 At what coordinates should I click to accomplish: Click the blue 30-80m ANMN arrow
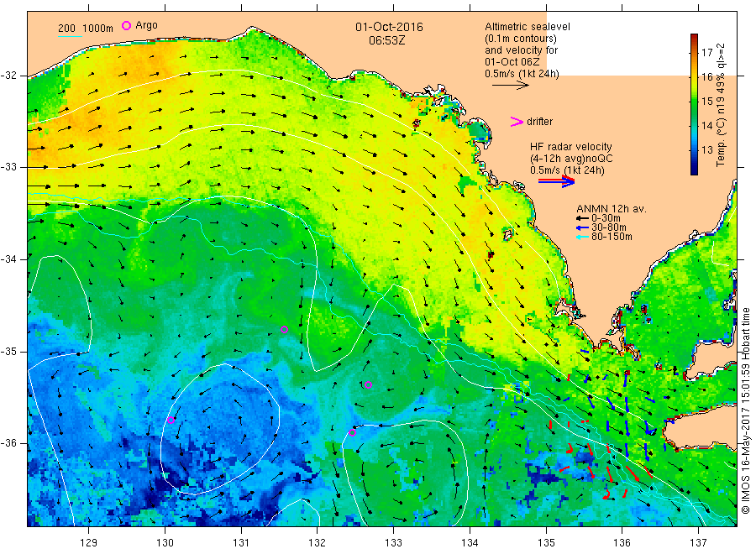click(x=582, y=227)
